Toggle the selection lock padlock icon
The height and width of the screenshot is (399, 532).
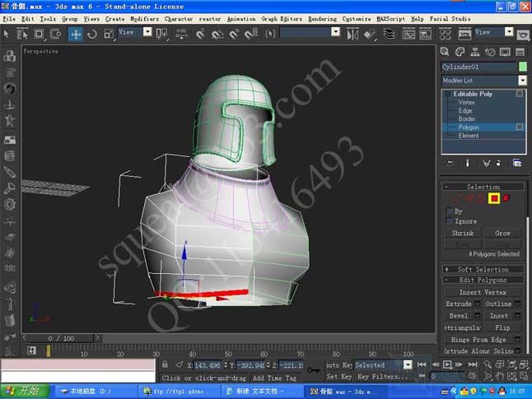point(165,364)
